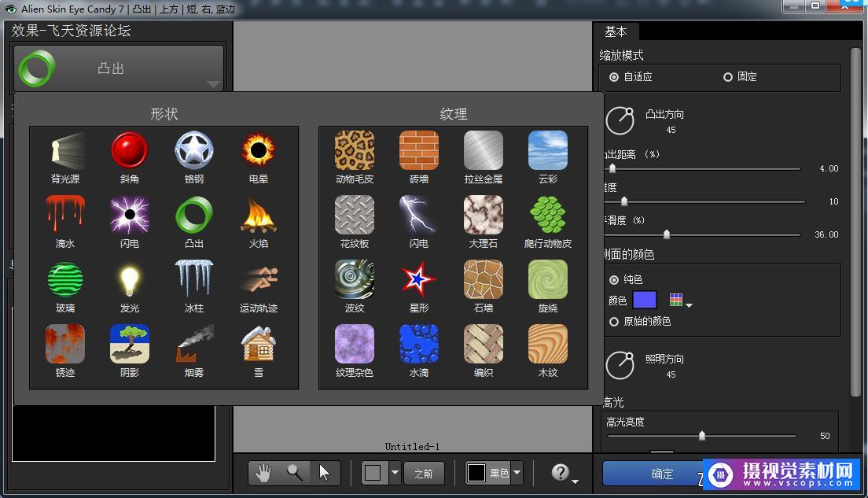Select the lightning bolt 闪电 under 纹理
Viewport: 868px width, 498px height.
click(419, 222)
